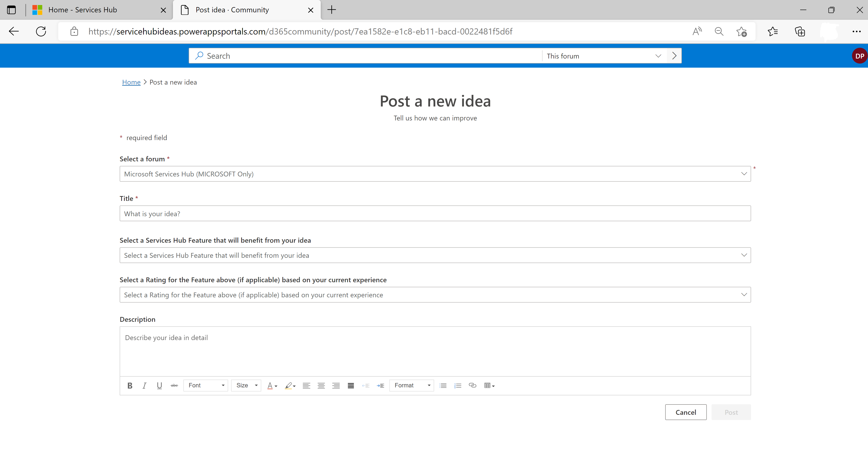Click the Post button

pos(731,412)
